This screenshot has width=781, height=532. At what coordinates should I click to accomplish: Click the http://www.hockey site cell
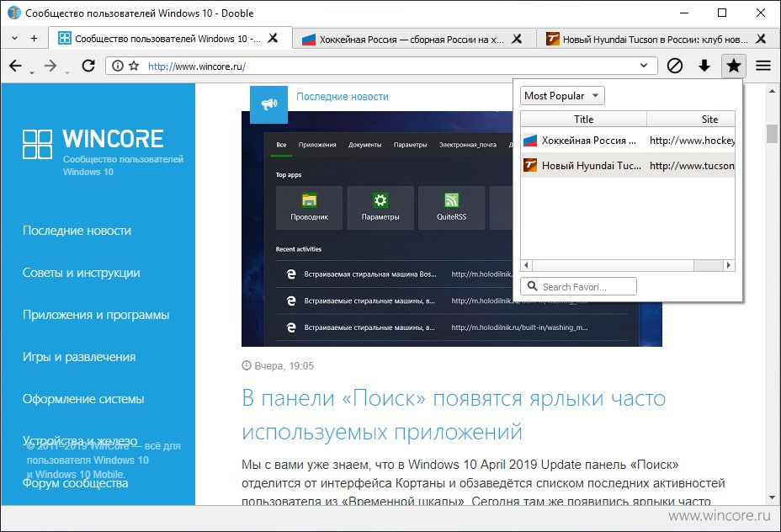[692, 141]
